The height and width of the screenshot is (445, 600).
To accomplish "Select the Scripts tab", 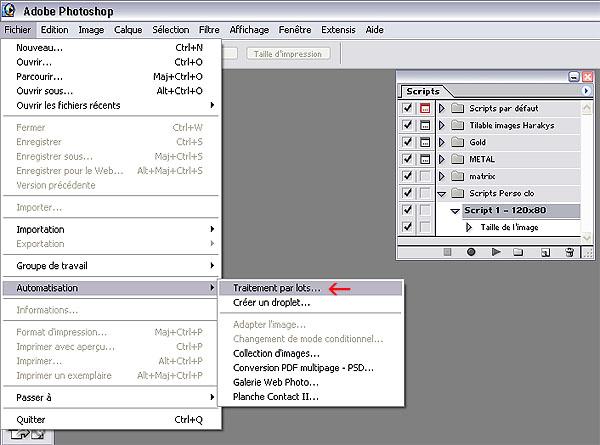I will click(x=423, y=91).
